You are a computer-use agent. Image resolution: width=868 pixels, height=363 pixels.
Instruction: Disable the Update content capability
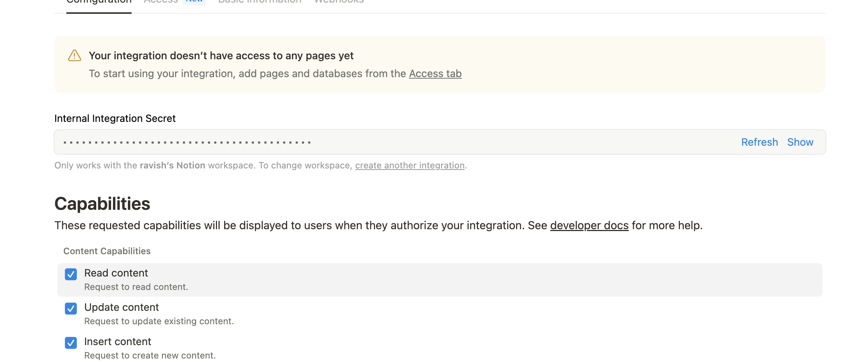tap(71, 308)
